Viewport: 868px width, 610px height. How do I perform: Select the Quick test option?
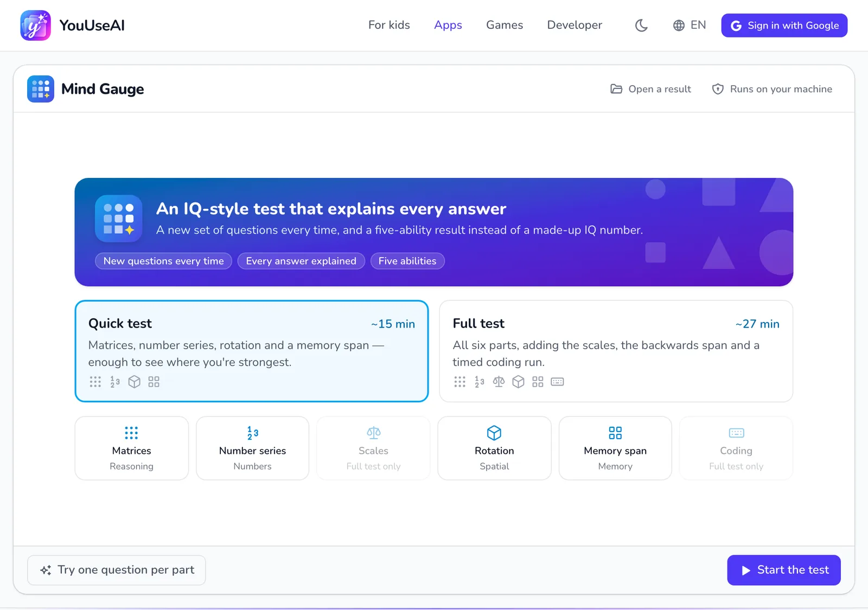252,351
